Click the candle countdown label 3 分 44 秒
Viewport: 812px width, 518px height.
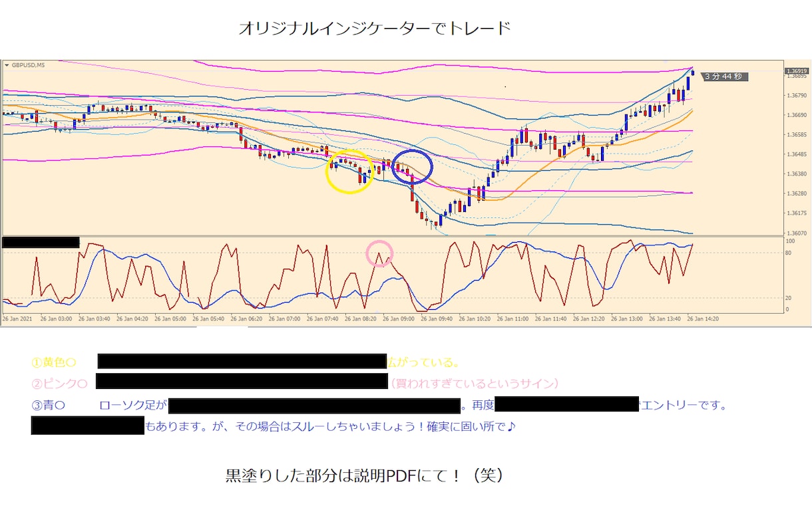click(723, 76)
